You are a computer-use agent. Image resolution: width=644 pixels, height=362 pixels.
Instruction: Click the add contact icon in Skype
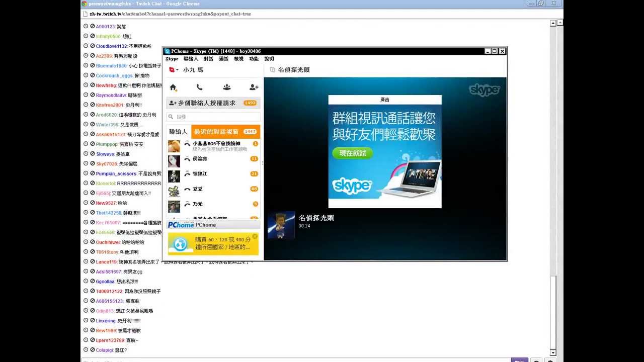pos(254,87)
